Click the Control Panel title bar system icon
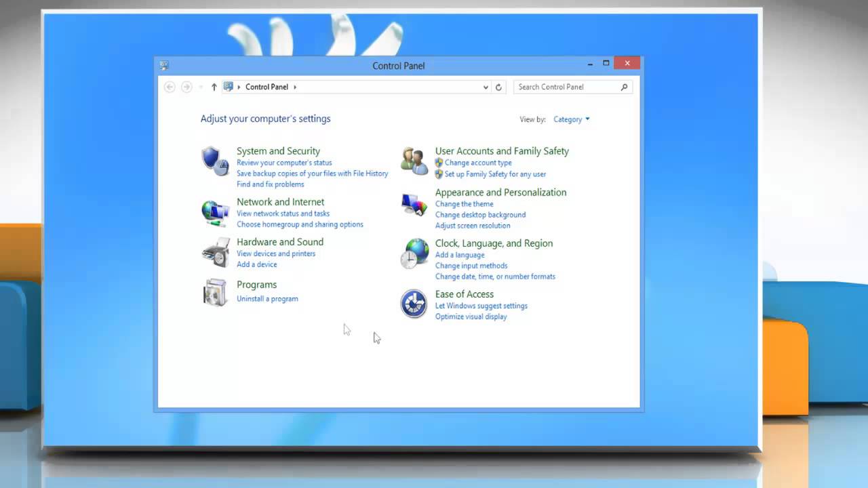This screenshot has height=488, width=868. tap(164, 66)
